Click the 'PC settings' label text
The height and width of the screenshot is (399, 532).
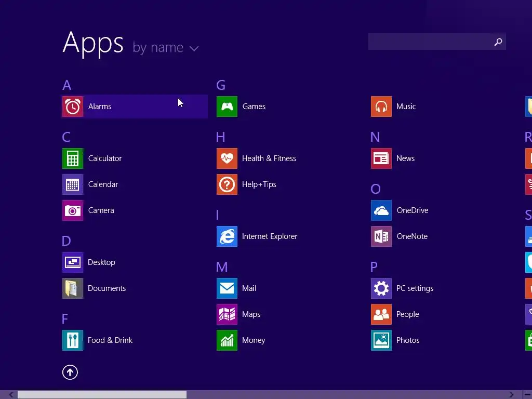coord(415,288)
